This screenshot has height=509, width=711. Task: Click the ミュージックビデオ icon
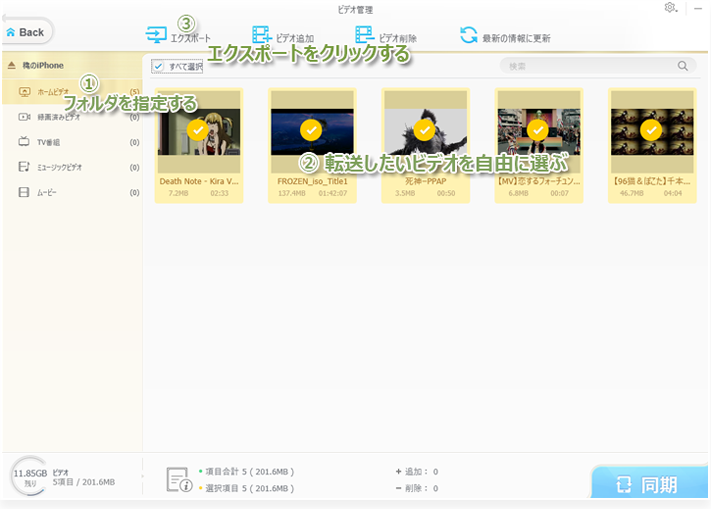coord(24,167)
